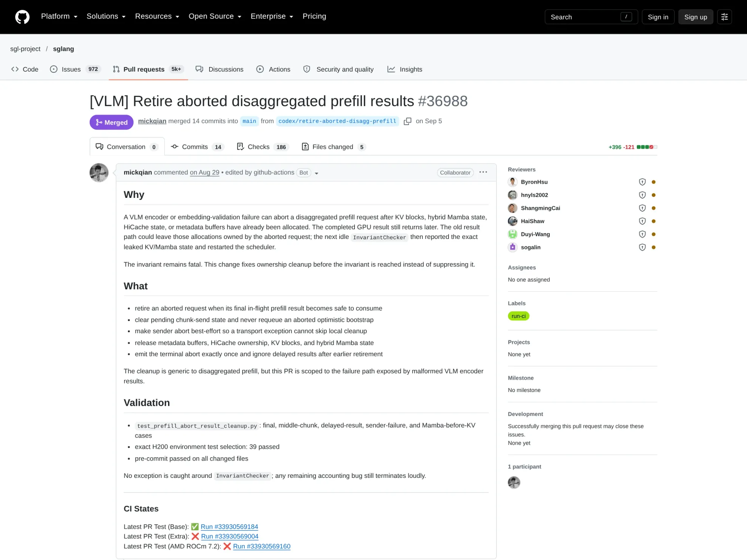Open the sgl-project owner link

pos(25,49)
